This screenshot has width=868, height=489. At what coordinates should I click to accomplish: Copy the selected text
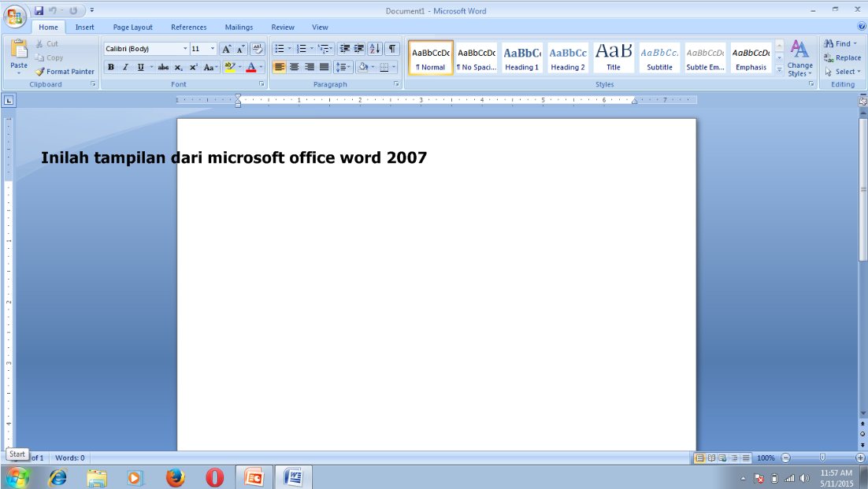click(x=49, y=57)
